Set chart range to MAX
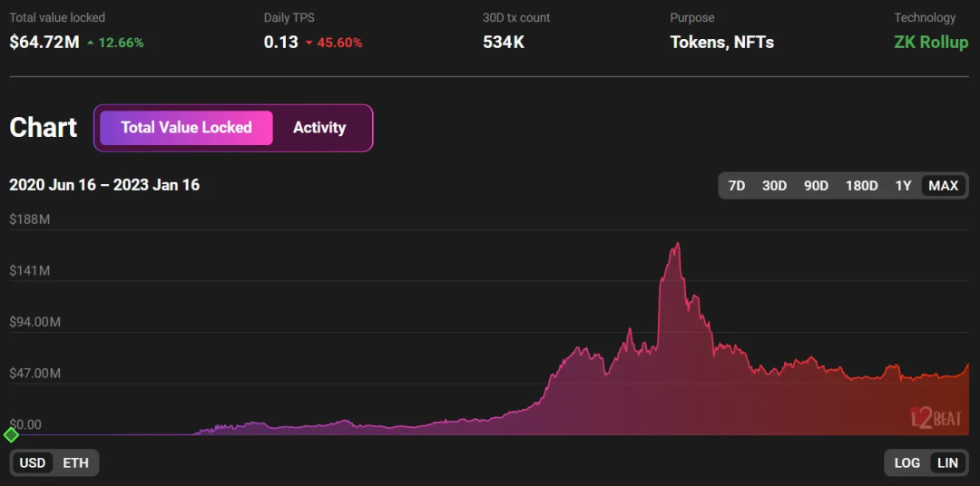Viewport: 980px width, 486px height. pyautogui.click(x=943, y=186)
